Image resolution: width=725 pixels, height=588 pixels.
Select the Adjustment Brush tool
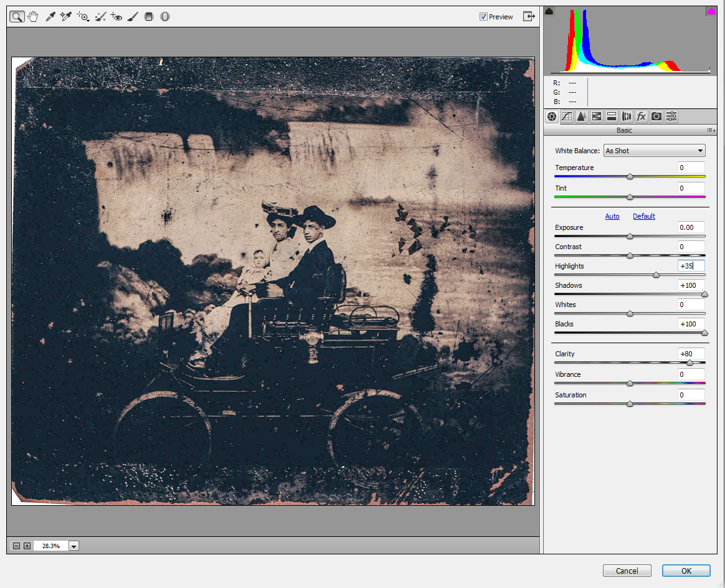point(133,17)
